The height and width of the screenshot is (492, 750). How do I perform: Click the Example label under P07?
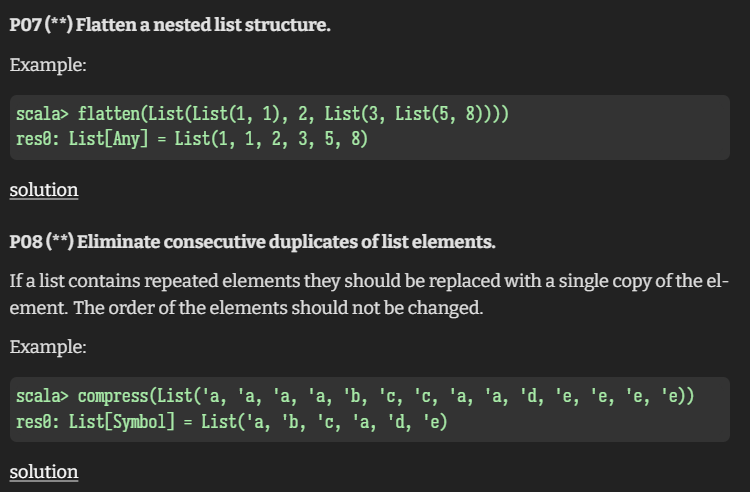click(48, 65)
